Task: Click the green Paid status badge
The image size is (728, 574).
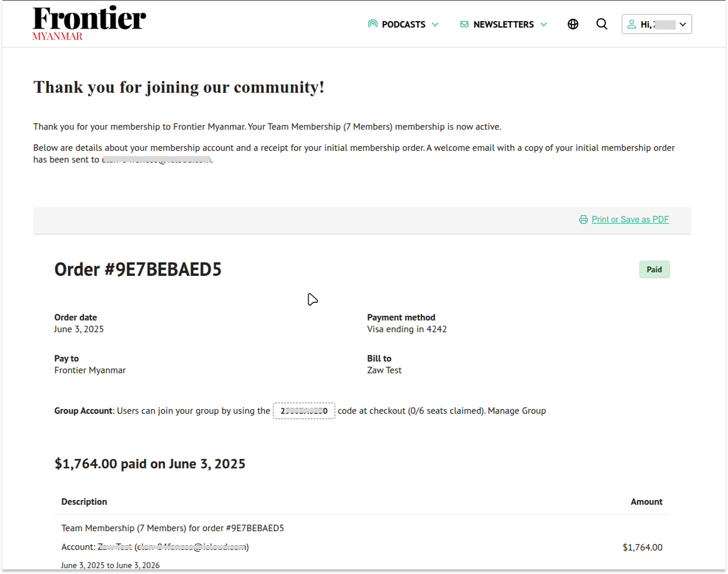Action: coord(654,269)
